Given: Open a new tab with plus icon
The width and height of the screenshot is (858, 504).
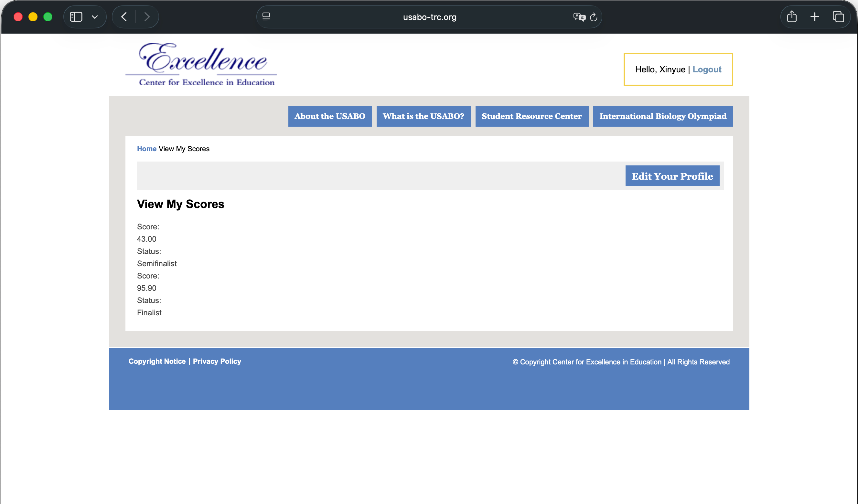Looking at the screenshot, I should click(815, 17).
